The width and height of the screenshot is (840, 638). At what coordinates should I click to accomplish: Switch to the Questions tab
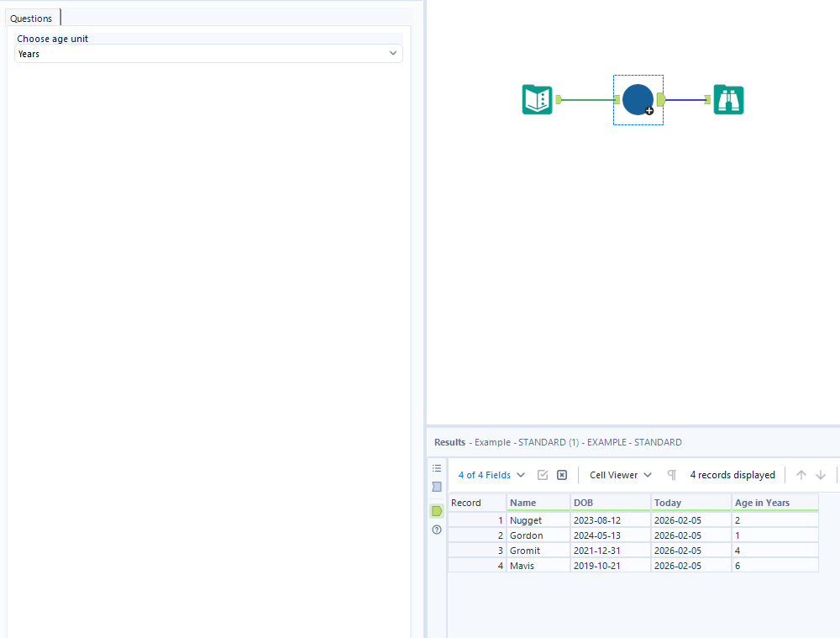coord(31,18)
